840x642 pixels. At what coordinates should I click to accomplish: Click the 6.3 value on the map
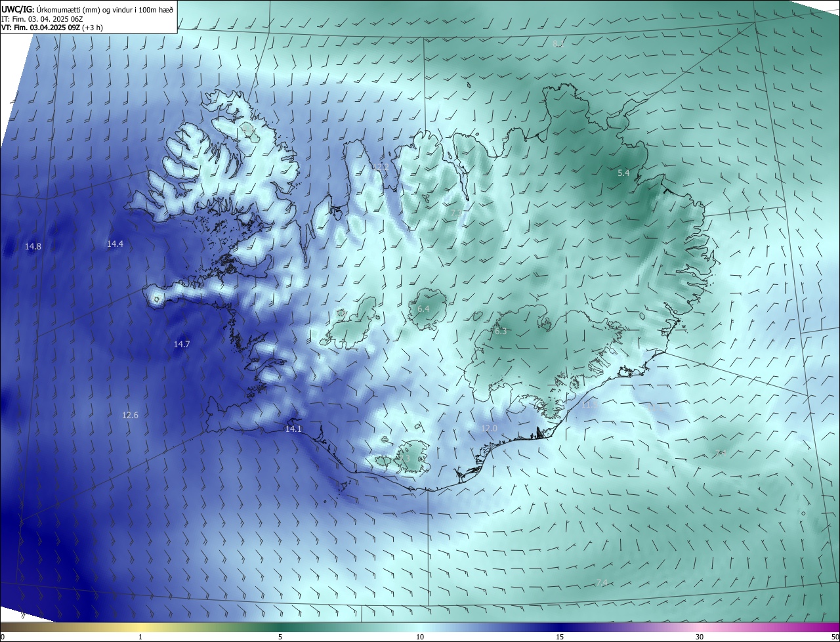501,332
